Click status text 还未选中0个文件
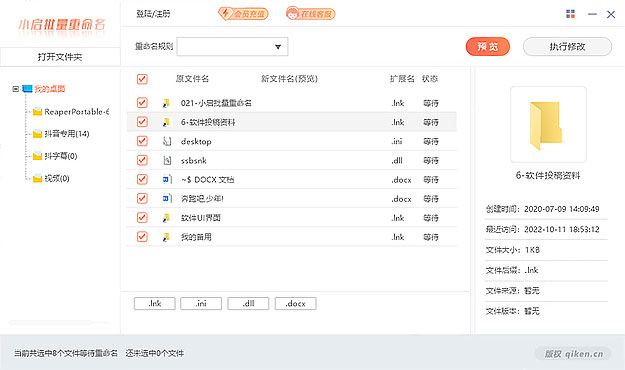Viewport: 625px width, 370px height. pos(155,353)
